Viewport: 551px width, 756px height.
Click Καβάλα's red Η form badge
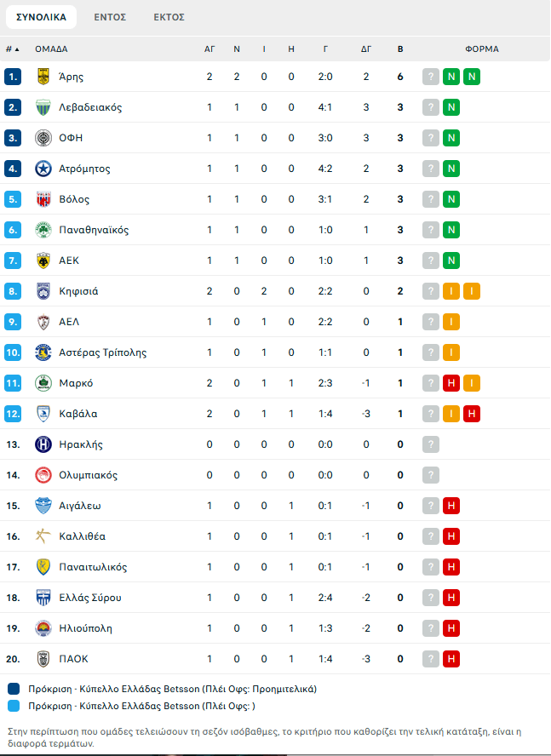pyautogui.click(x=472, y=414)
